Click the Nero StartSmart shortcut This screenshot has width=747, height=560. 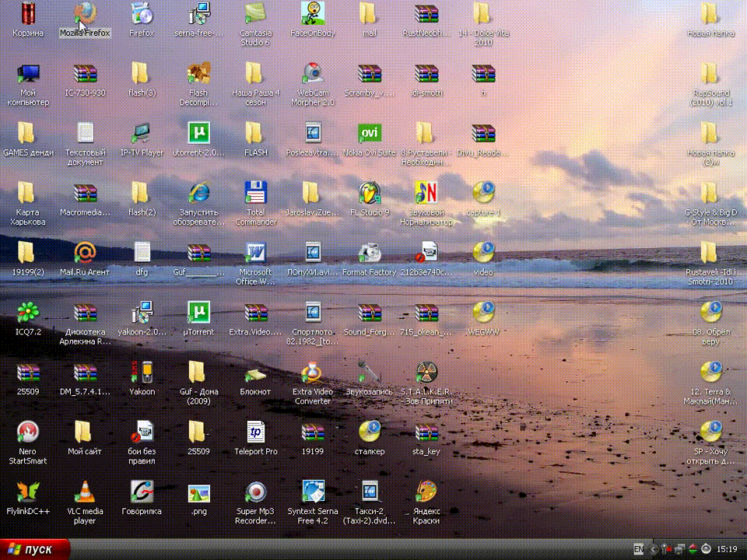pyautogui.click(x=29, y=432)
